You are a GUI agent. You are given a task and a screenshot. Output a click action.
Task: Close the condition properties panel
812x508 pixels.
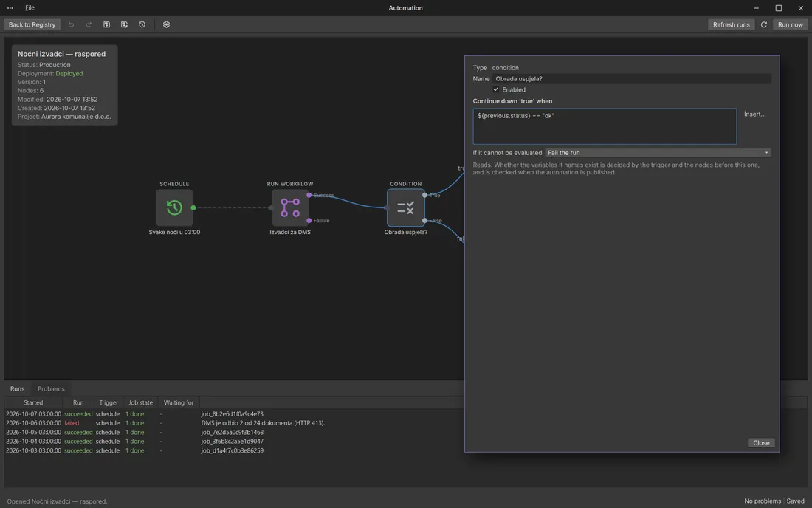[x=761, y=443]
